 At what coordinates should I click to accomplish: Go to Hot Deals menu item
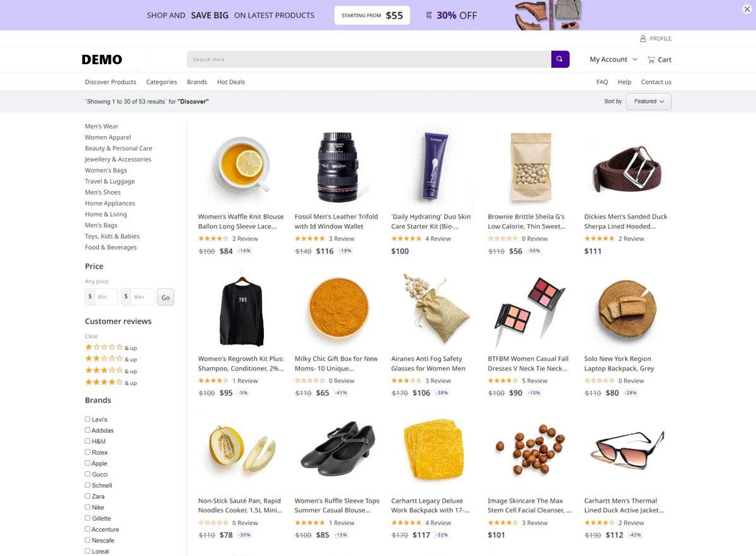pyautogui.click(x=231, y=82)
